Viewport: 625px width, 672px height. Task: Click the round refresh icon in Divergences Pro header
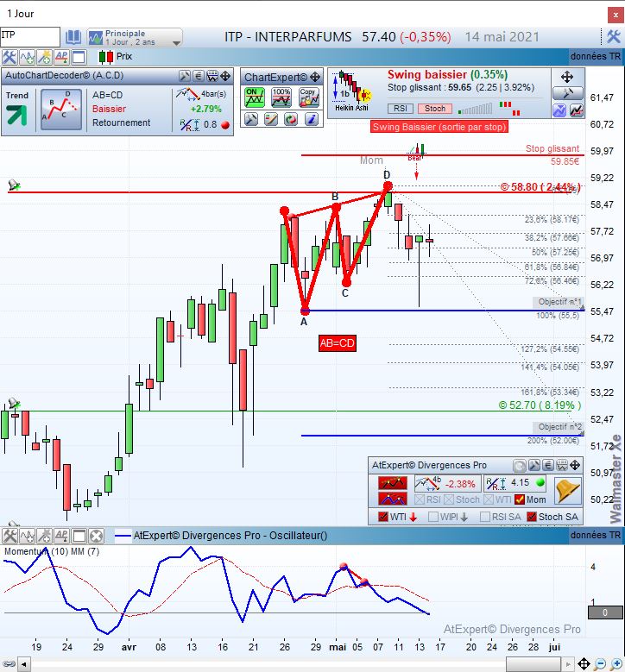point(520,466)
